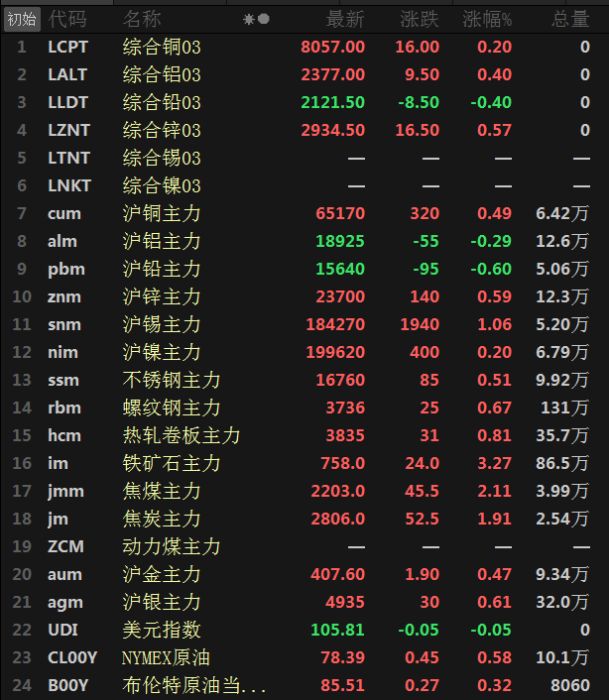
Task: Select the LNKT 综合镍03 row
Action: click(304, 185)
